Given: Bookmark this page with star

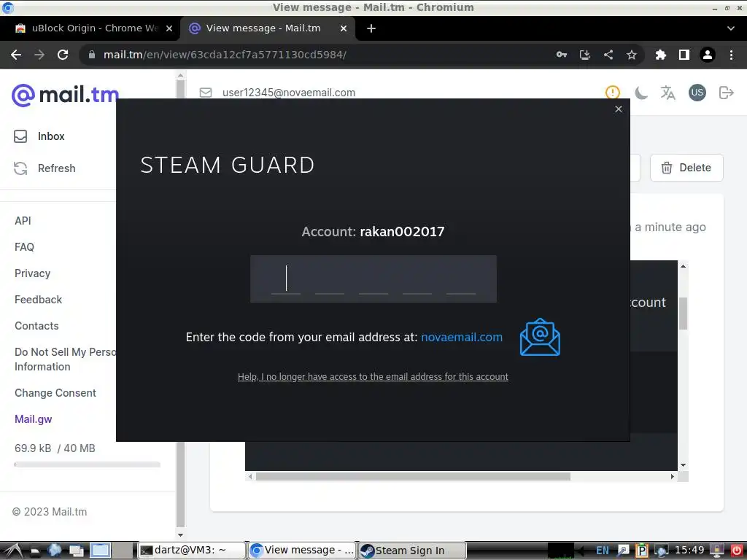Looking at the screenshot, I should point(632,55).
